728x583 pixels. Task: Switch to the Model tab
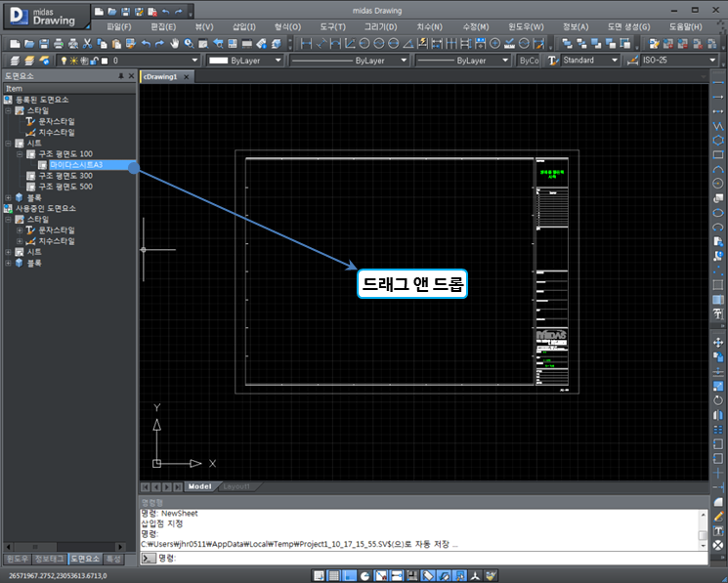(x=200, y=486)
